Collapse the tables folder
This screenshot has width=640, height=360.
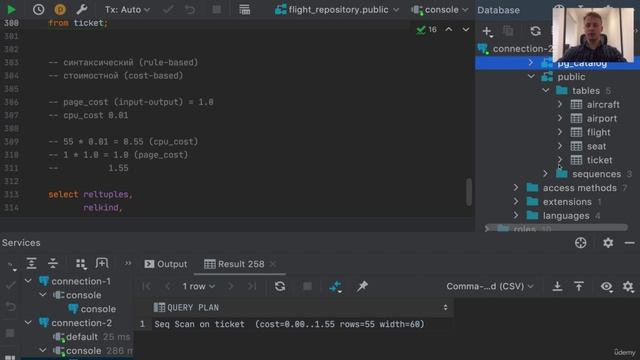click(x=546, y=90)
